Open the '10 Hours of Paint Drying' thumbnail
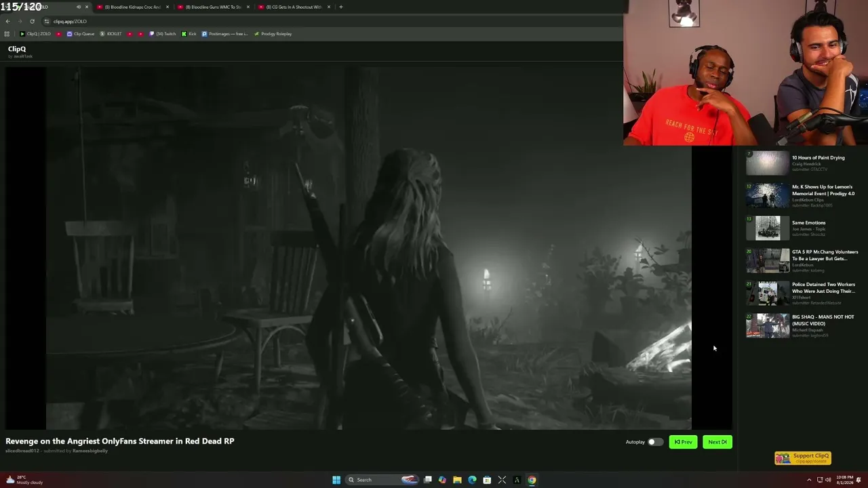The width and height of the screenshot is (868, 488). [768, 163]
